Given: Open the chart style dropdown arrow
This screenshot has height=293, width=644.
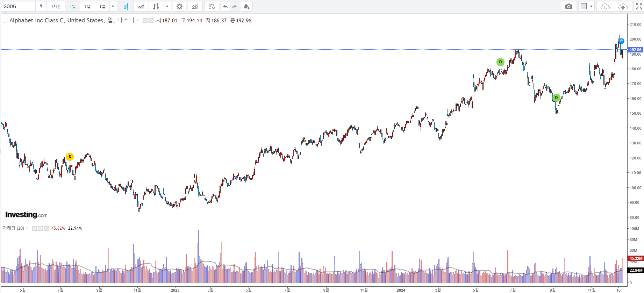Looking at the screenshot, I should coord(167,6).
